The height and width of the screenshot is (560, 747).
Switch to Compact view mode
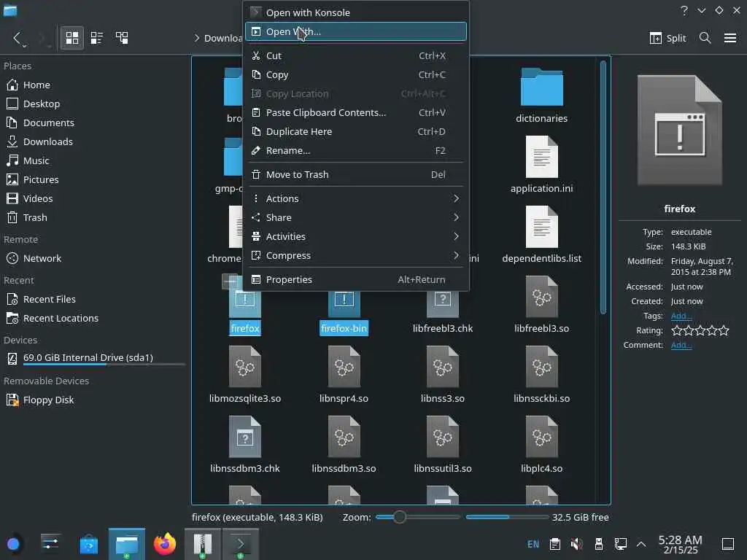97,38
